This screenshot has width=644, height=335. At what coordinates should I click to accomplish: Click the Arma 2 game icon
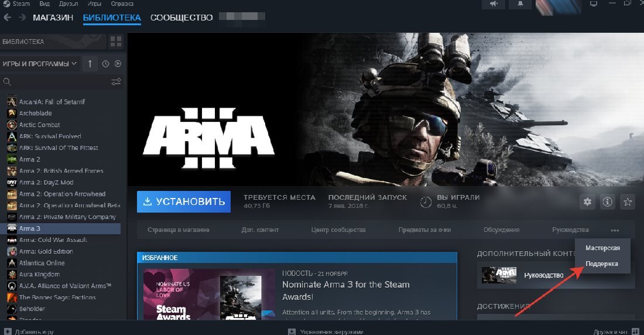point(12,159)
